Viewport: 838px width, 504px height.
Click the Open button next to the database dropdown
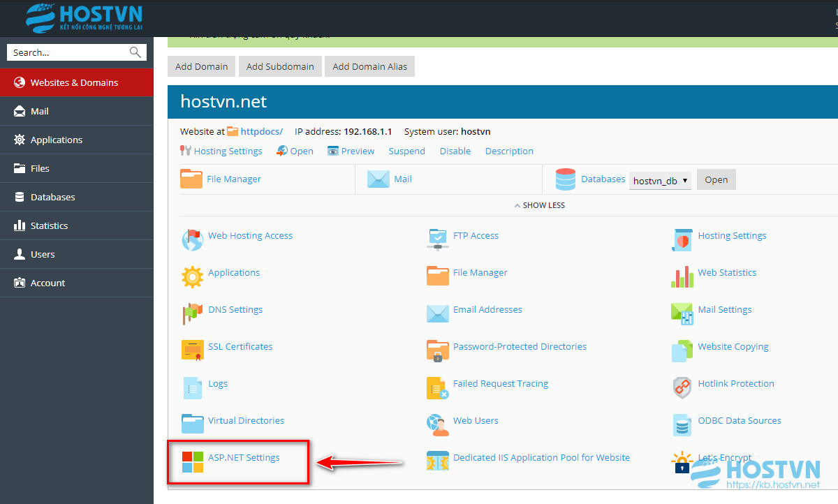point(716,179)
